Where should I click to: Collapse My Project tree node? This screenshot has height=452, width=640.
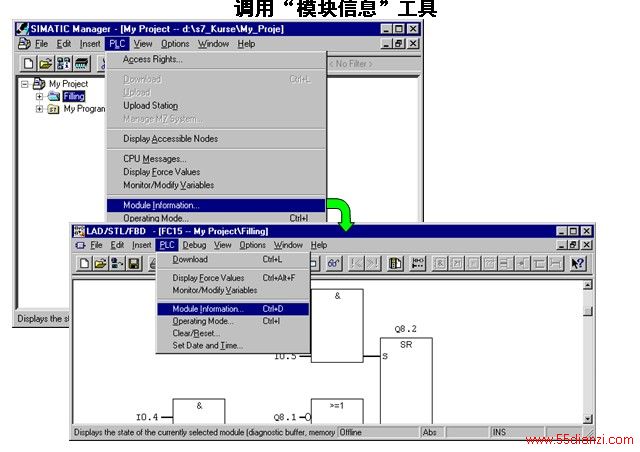(25, 84)
